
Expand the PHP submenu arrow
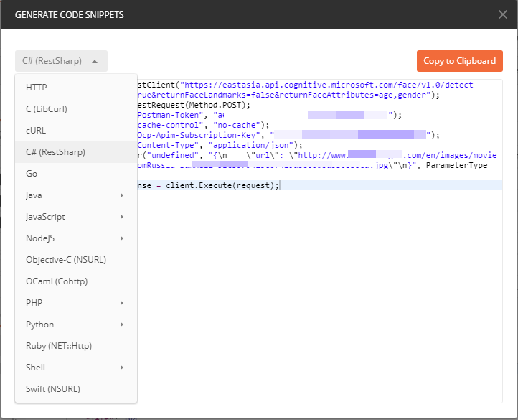click(x=122, y=303)
